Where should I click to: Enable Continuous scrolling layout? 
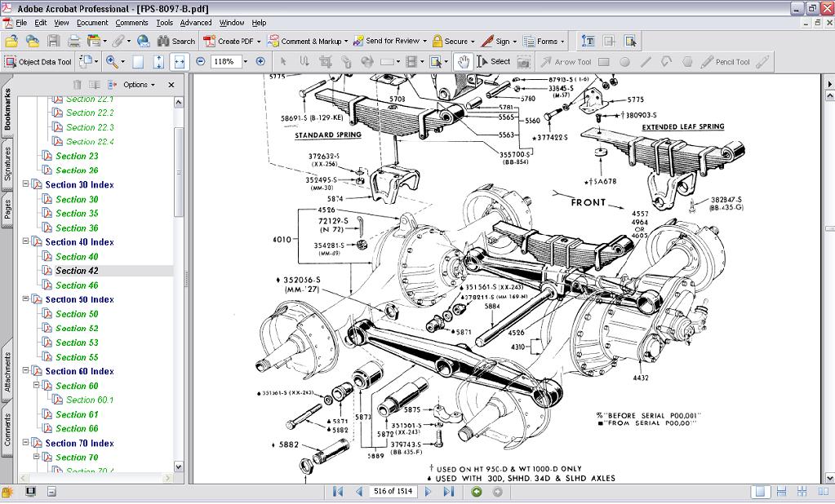click(x=781, y=491)
